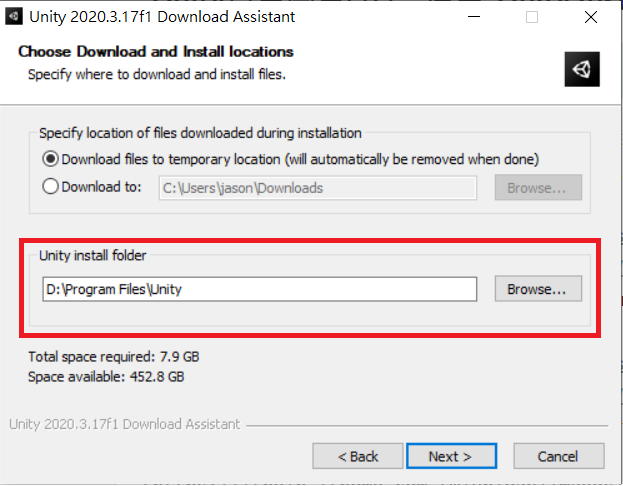
Task: Click the Unity 2020.3.17f1 Download Assistant title text
Action: [162, 17]
